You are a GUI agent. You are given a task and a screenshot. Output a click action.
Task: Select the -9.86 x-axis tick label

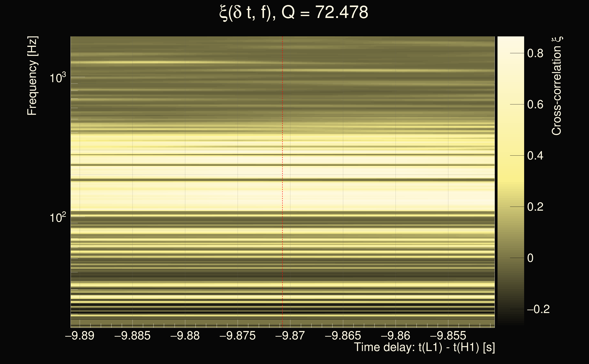coord(395,336)
